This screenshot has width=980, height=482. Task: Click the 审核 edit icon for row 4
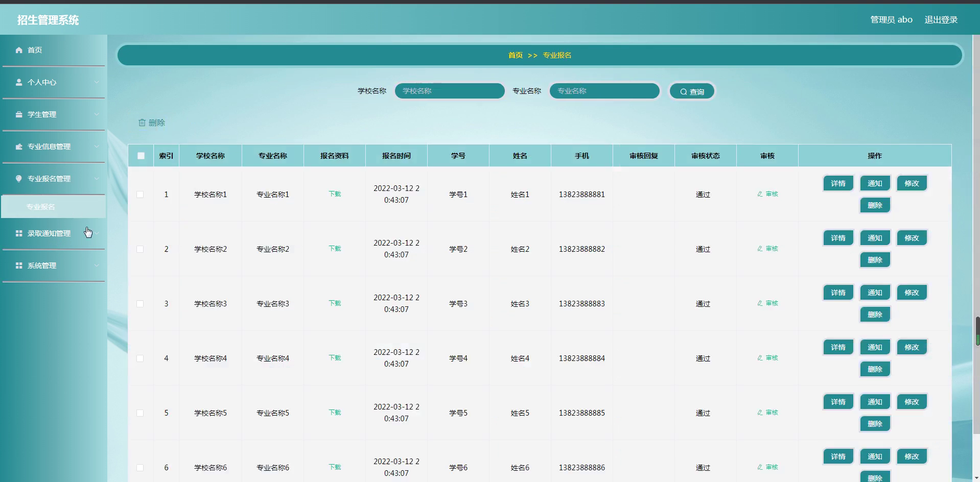tap(760, 358)
